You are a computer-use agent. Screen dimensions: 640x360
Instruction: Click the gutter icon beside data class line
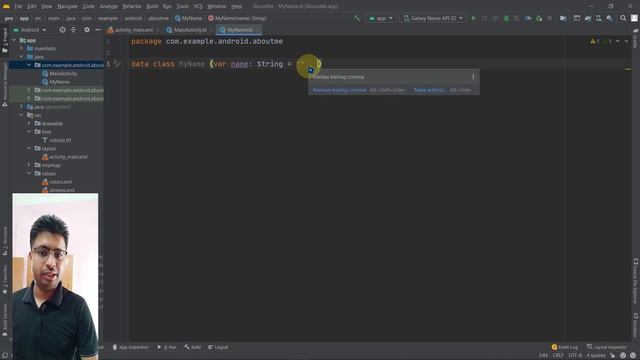(x=118, y=64)
